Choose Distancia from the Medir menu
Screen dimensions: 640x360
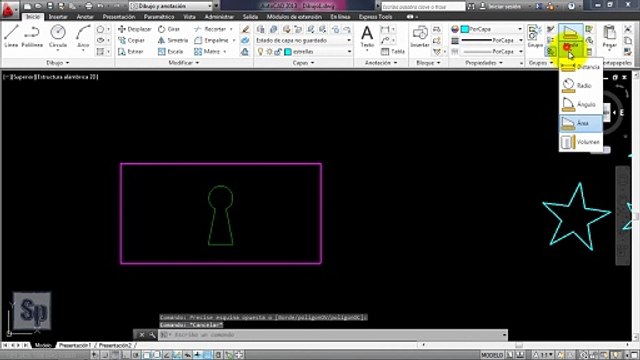pos(580,67)
